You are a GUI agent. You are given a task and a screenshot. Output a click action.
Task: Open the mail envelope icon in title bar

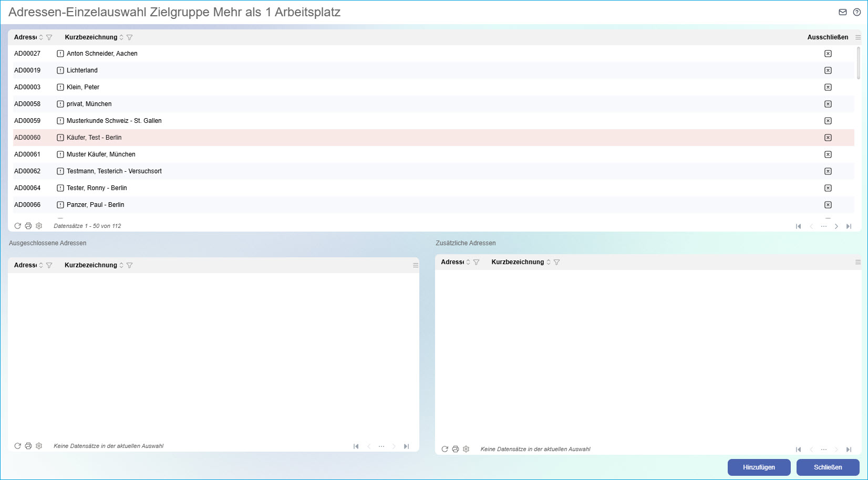coord(843,12)
